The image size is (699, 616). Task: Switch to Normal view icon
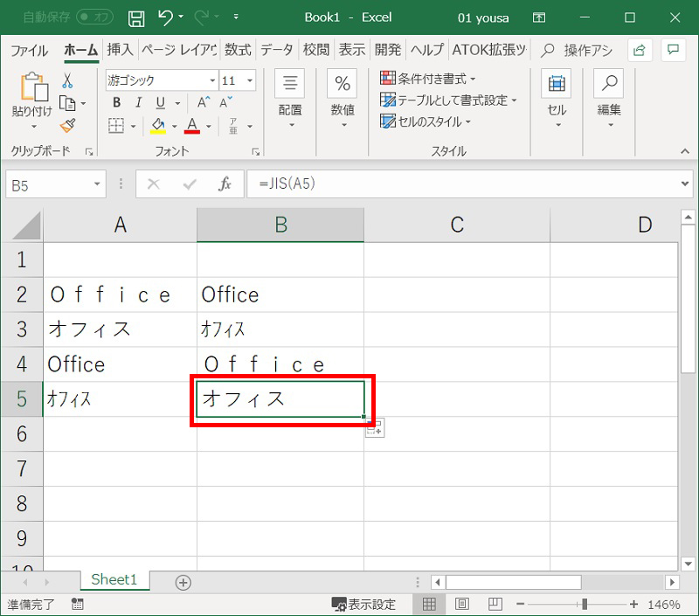click(429, 605)
